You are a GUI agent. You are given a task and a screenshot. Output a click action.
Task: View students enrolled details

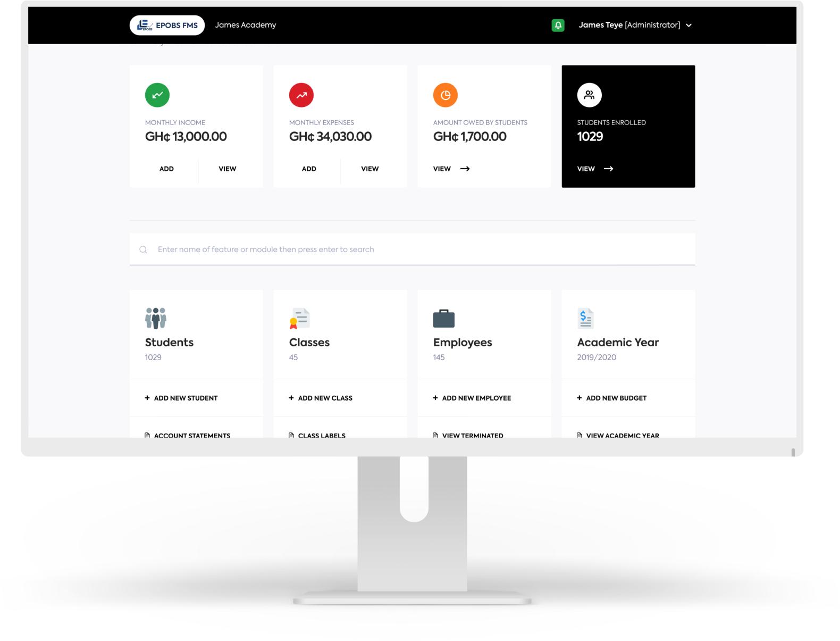pos(595,169)
